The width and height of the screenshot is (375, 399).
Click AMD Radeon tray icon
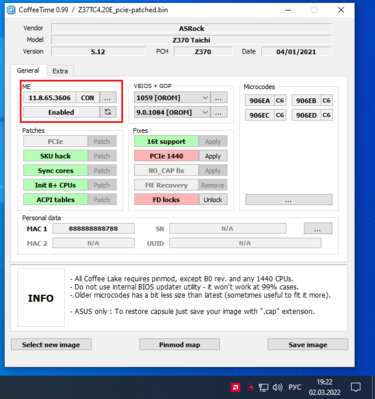click(236, 387)
